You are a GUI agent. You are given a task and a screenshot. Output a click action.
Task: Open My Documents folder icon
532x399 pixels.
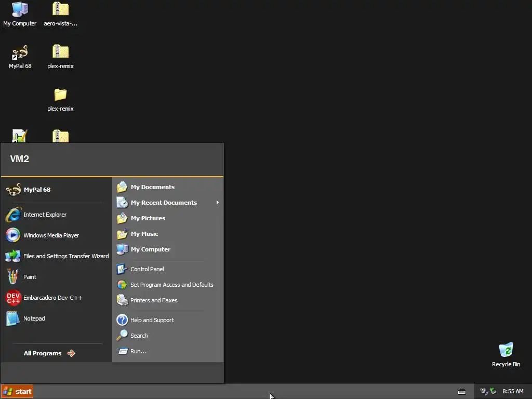122,187
